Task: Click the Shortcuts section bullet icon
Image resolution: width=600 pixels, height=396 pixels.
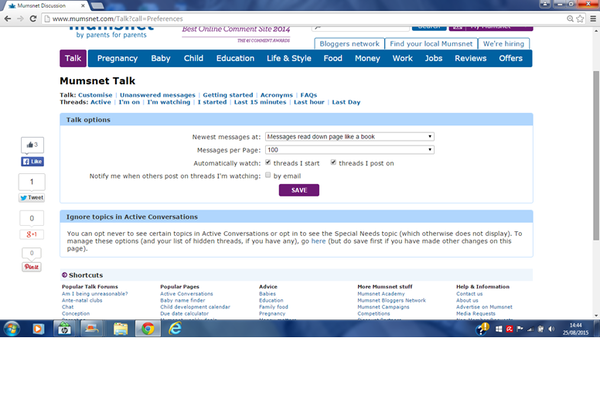Action: coord(64,275)
